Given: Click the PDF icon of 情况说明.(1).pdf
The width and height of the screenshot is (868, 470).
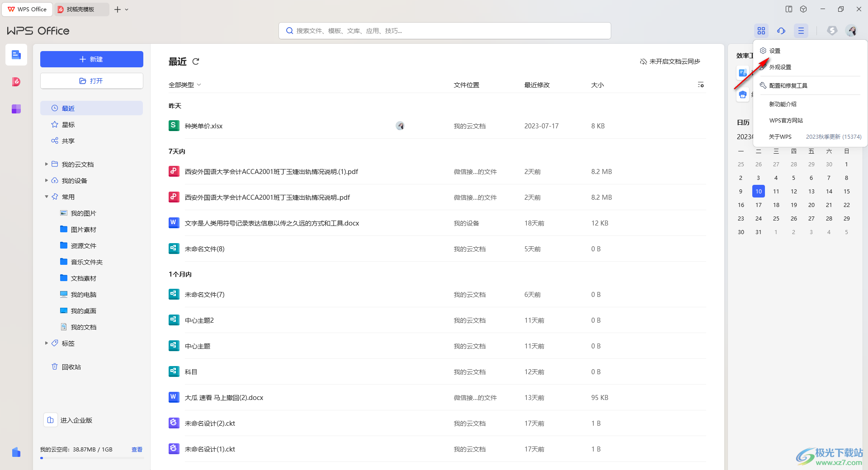Looking at the screenshot, I should click(174, 171).
